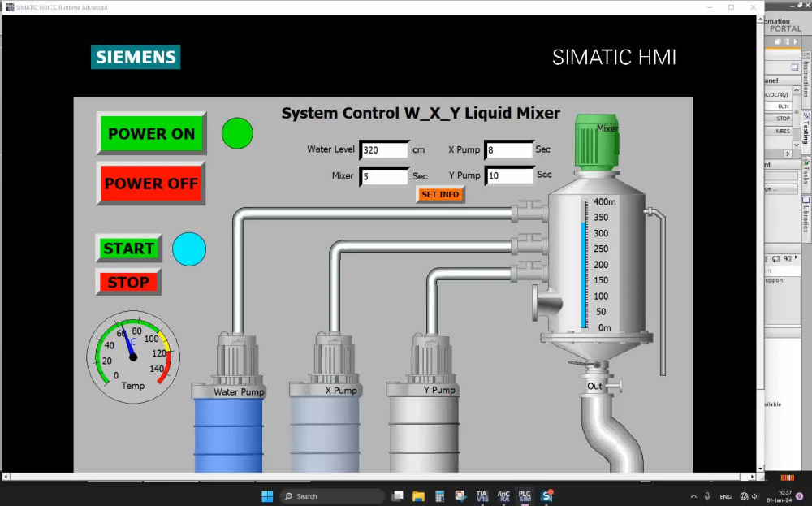Image resolution: width=812 pixels, height=506 pixels.
Task: Open Task View from the taskbar
Action: pos(397,496)
